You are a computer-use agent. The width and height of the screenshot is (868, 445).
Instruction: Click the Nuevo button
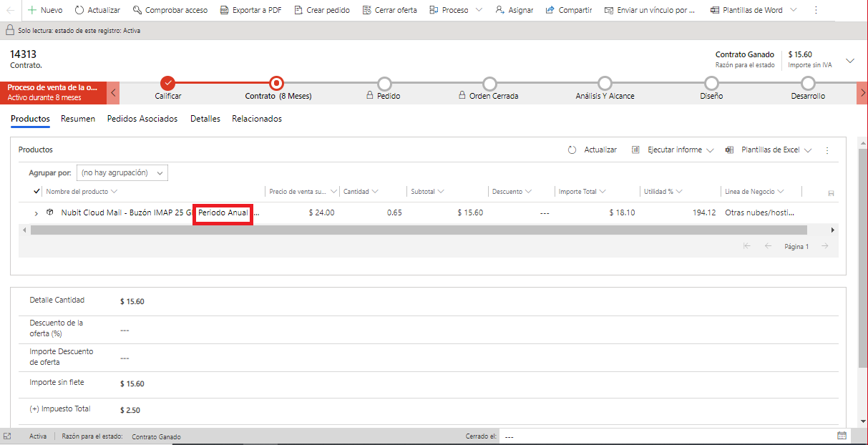44,11
